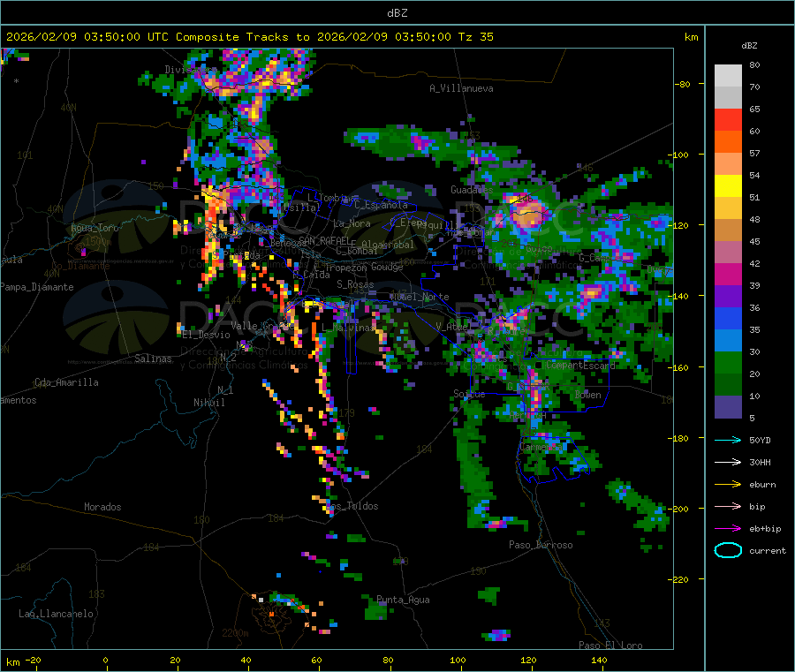
Task: Click the 'CompantEscand' map label
Action: tap(581, 365)
